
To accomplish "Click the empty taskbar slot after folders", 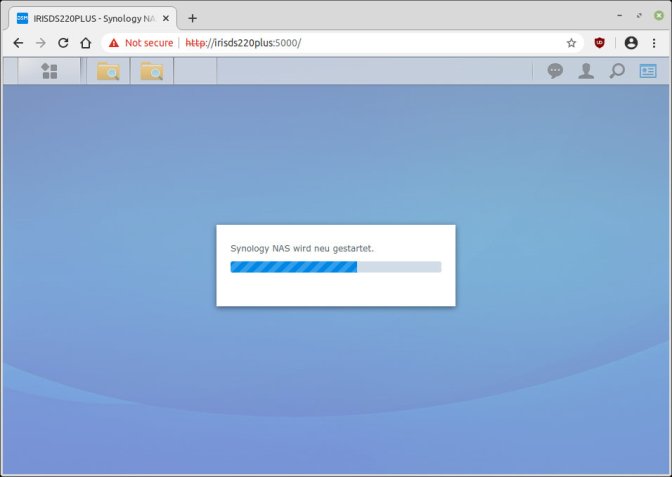I will (x=195, y=71).
